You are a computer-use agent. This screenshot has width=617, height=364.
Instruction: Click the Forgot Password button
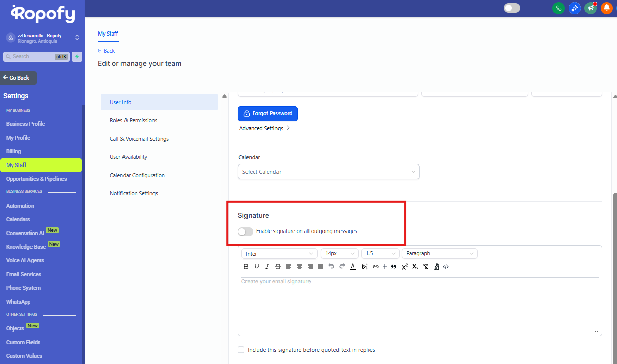268,114
